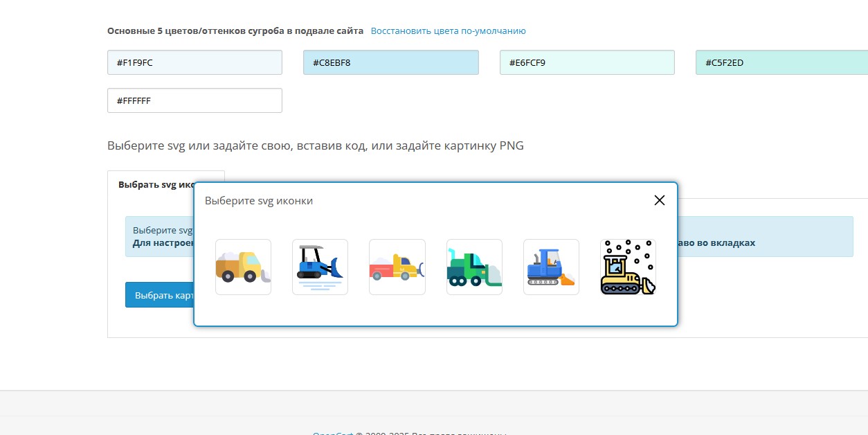868x435 pixels.
Task: Select the #C5F2ED color input
Action: (781, 62)
